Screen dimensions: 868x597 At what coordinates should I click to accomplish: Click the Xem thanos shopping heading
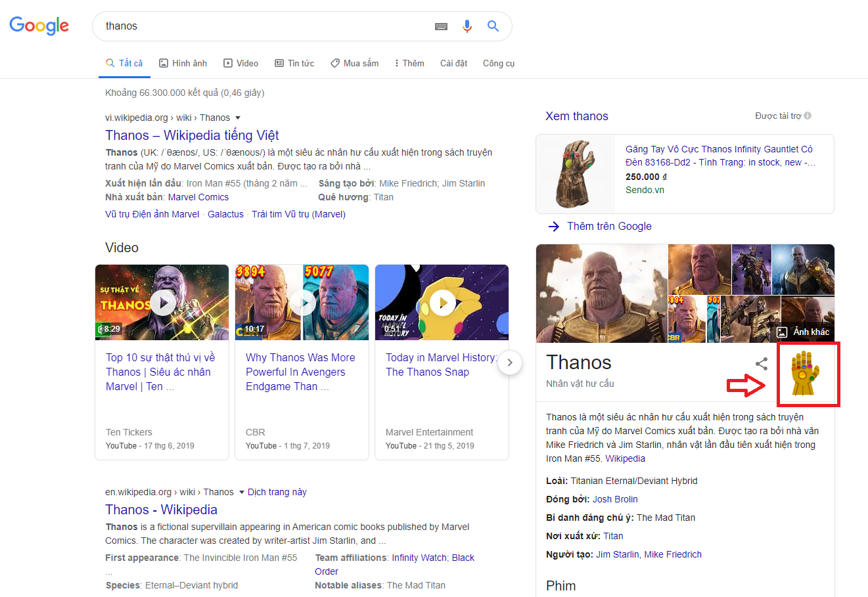coord(577,116)
